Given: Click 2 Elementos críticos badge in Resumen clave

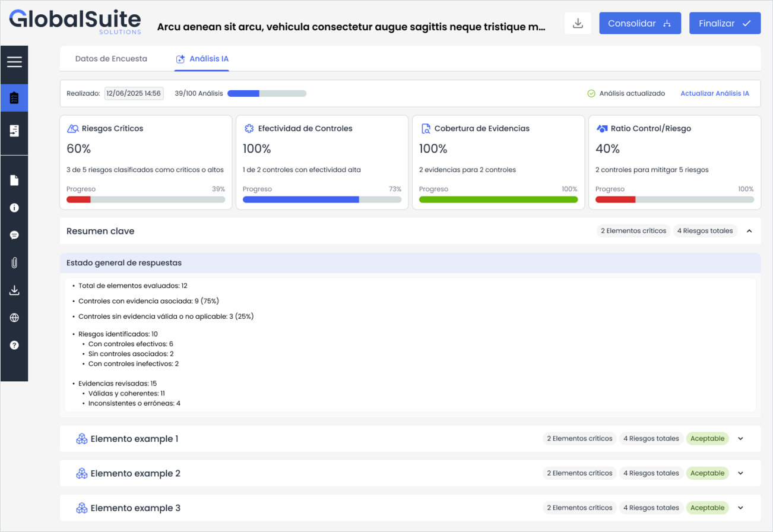Looking at the screenshot, I should click(x=633, y=231).
